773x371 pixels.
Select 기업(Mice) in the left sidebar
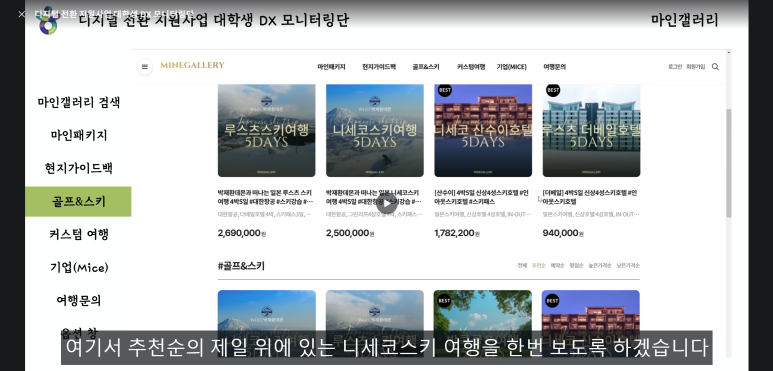click(78, 268)
